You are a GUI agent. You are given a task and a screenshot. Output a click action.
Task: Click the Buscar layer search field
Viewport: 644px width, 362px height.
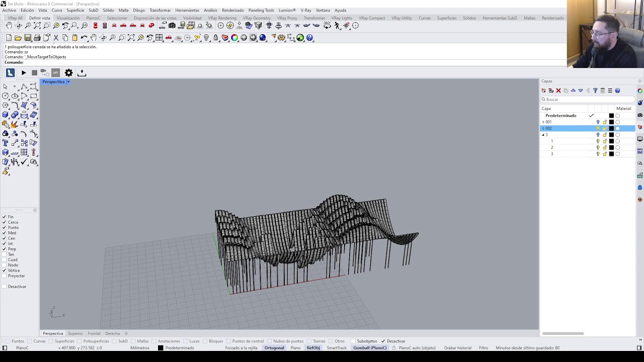[588, 100]
